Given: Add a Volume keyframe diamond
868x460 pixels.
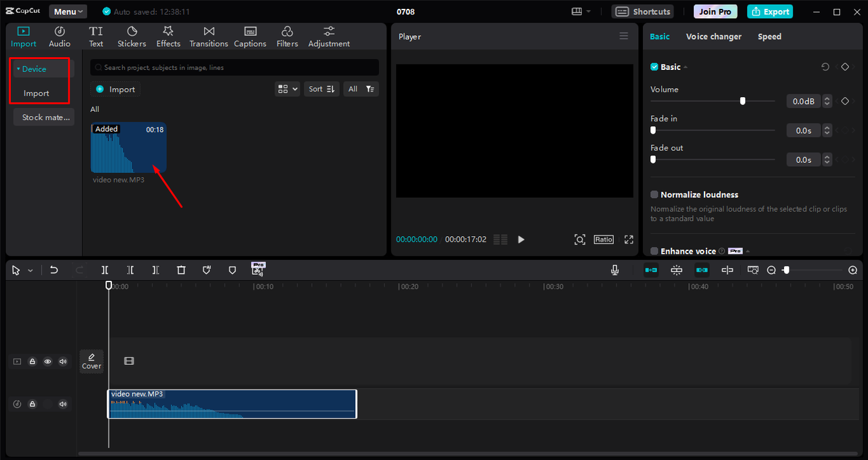Looking at the screenshot, I should (845, 101).
